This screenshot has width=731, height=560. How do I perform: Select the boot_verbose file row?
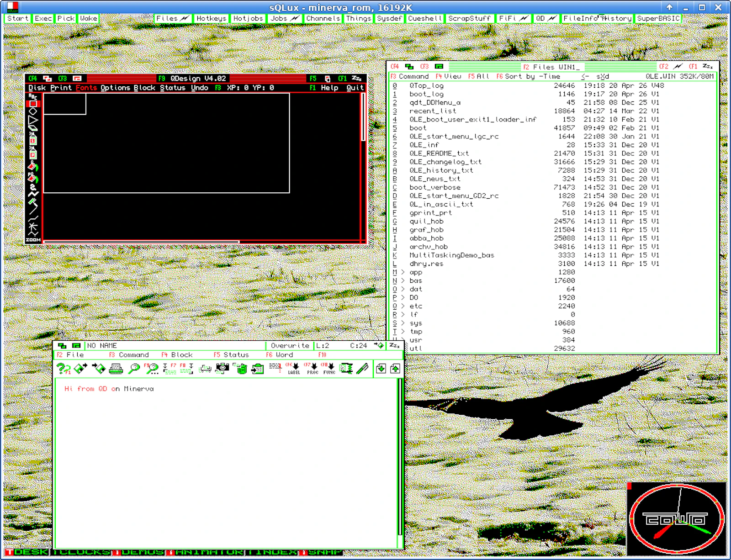(x=528, y=187)
